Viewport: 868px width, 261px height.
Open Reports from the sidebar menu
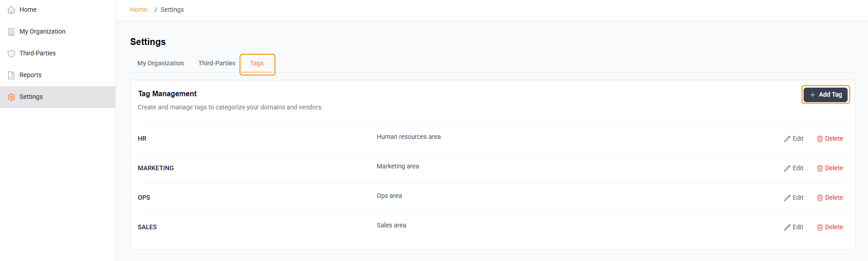coord(30,75)
